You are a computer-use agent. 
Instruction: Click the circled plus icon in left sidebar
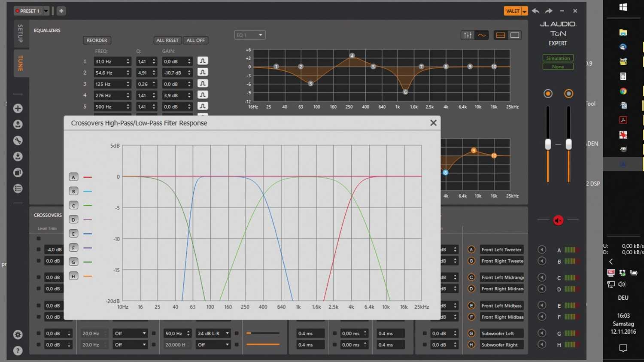click(18, 108)
